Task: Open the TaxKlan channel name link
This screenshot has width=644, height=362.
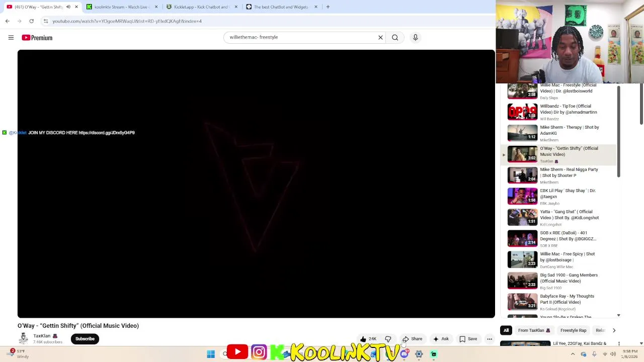Action: (x=42, y=336)
